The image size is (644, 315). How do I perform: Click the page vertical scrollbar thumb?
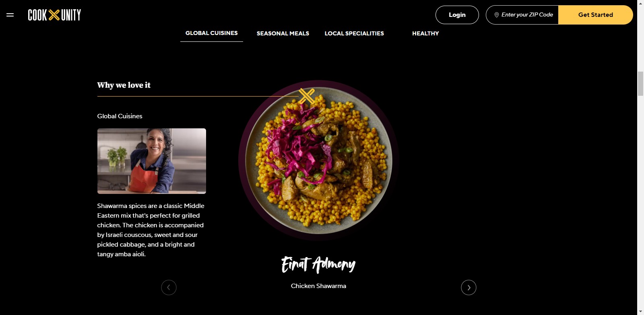640,84
